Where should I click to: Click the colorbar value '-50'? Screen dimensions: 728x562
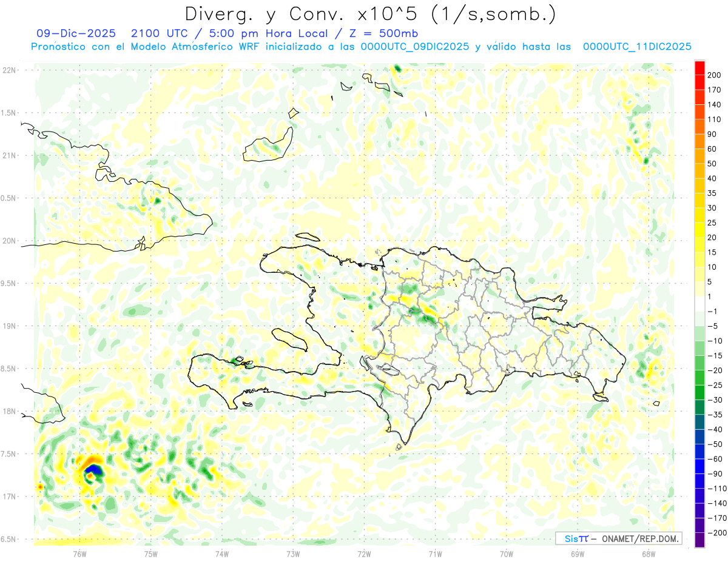point(715,444)
